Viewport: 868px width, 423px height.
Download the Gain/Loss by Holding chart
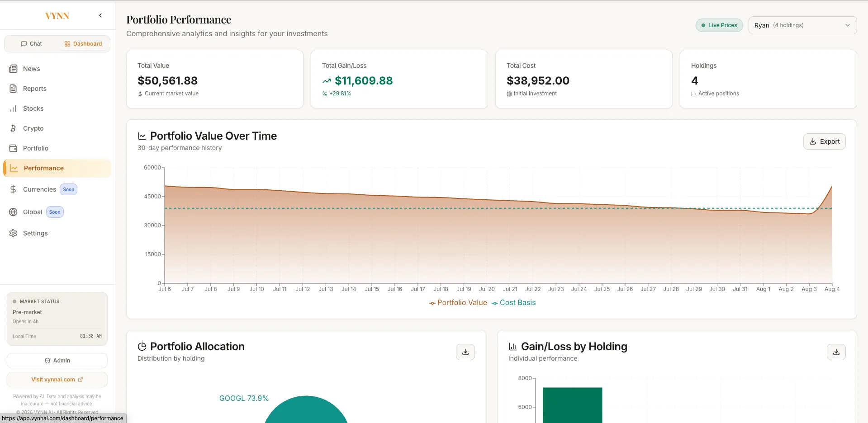pyautogui.click(x=836, y=352)
